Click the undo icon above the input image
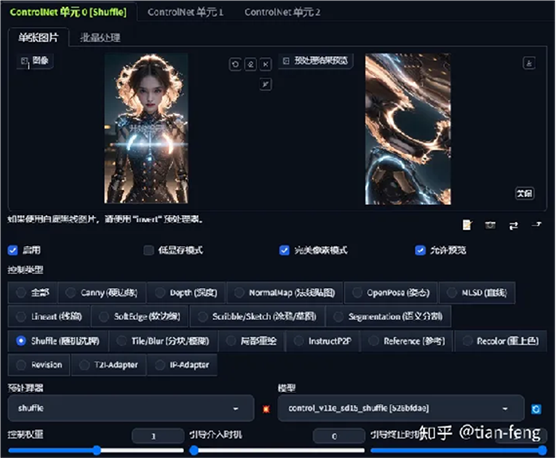556x458 pixels. [235, 65]
